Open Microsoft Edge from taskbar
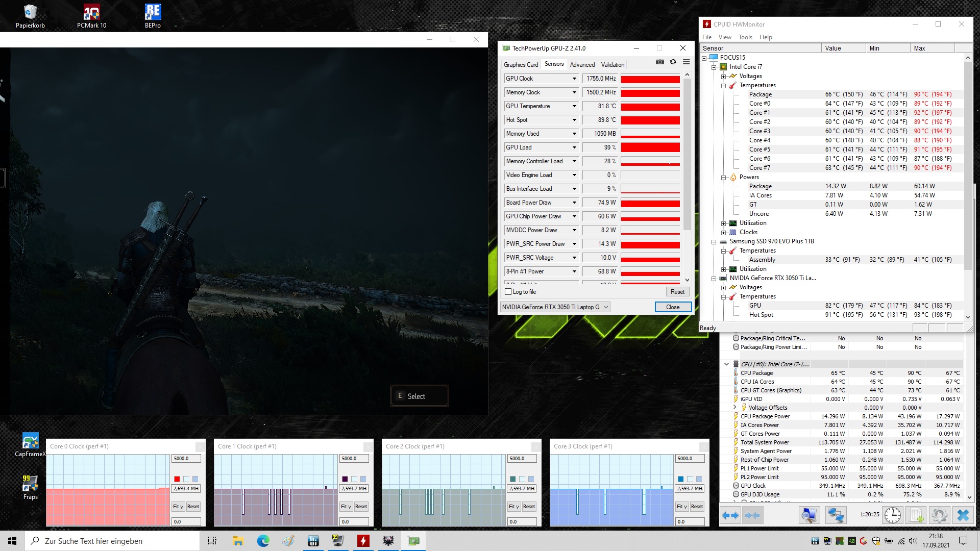Screen dimensions: 980x551 coord(263,541)
